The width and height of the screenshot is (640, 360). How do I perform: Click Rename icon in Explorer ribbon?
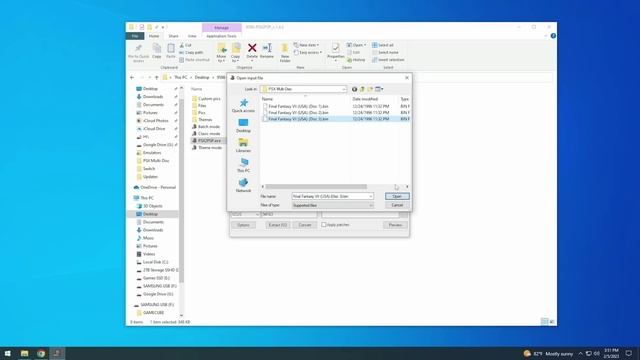tap(267, 49)
